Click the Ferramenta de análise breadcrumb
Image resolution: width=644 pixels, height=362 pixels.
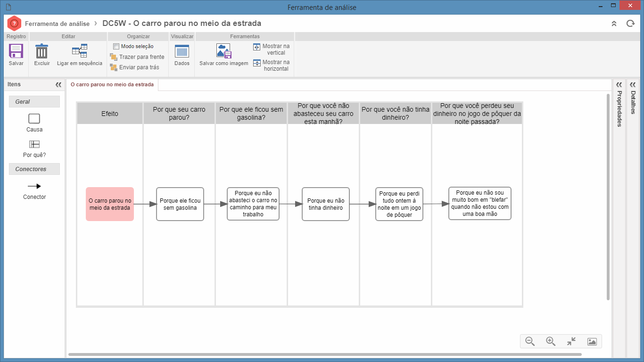pyautogui.click(x=57, y=24)
